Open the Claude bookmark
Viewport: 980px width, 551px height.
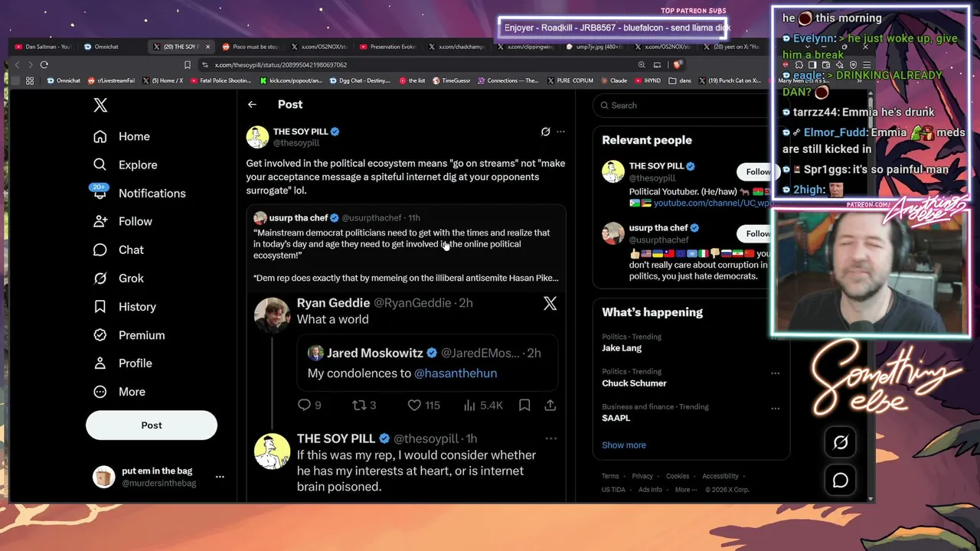point(614,80)
